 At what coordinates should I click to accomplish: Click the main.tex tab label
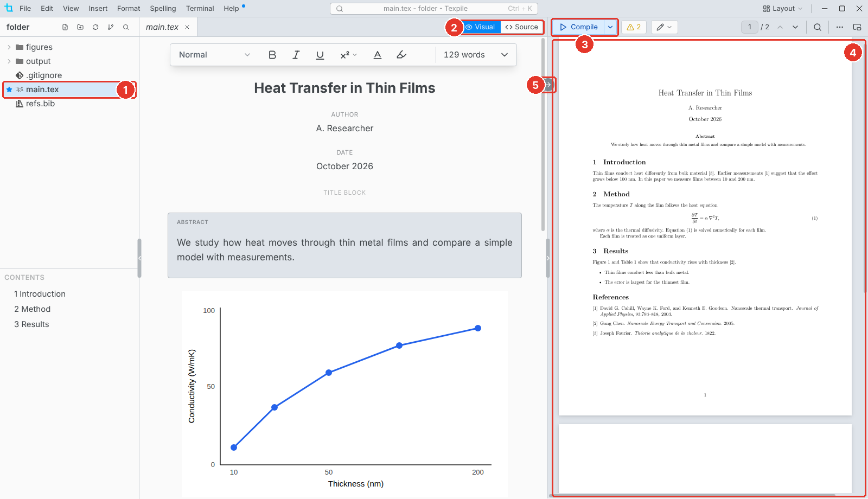click(x=162, y=27)
